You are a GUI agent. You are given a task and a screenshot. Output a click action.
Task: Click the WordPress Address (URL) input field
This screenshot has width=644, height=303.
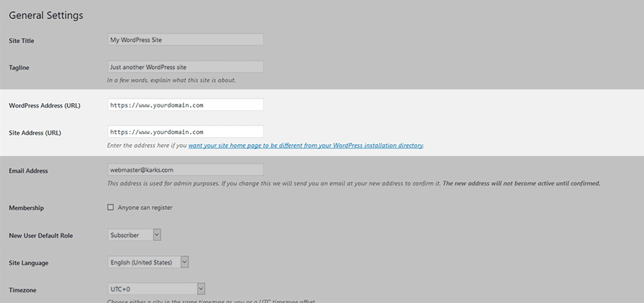(186, 105)
